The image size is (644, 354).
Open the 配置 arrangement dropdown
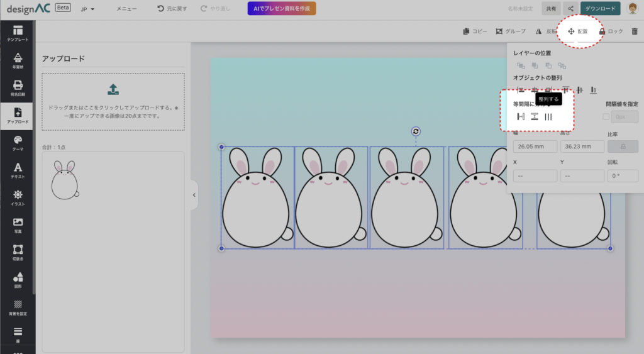pos(577,31)
